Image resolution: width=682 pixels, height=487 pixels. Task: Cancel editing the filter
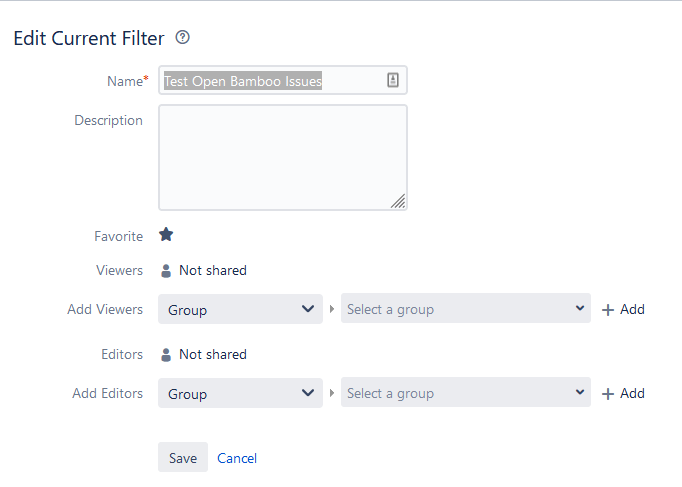click(237, 458)
